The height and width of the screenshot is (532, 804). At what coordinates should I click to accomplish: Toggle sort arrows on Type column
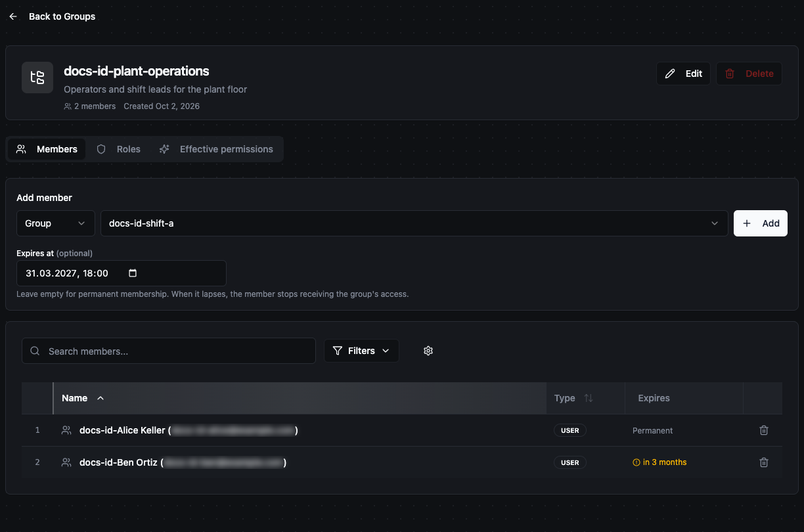(589, 398)
